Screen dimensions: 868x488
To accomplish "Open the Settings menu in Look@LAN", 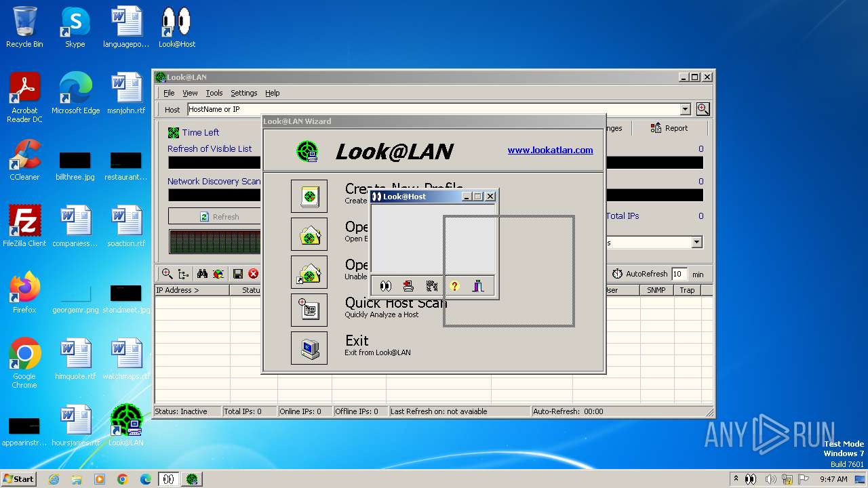I will pyautogui.click(x=243, y=93).
